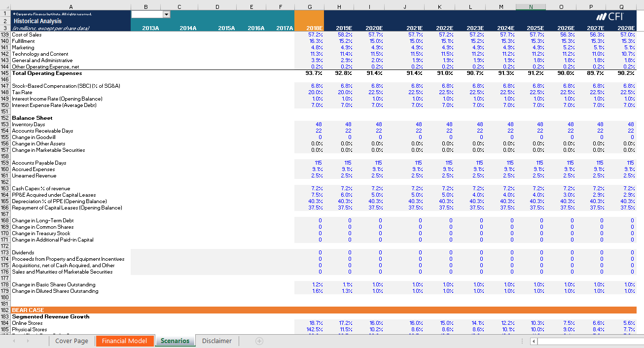Add a new worksheet with the plus icon
Image resolution: width=644 pixels, height=348 pixels.
tap(259, 341)
